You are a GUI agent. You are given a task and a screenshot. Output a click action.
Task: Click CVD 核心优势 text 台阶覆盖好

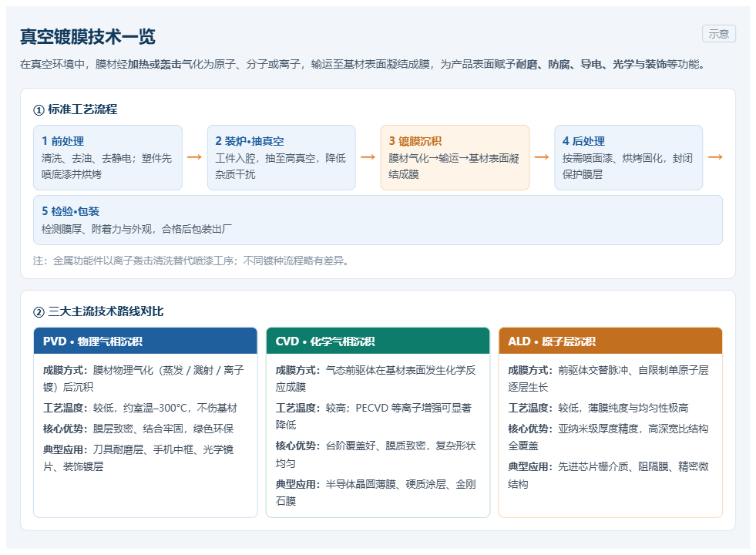pos(375,454)
